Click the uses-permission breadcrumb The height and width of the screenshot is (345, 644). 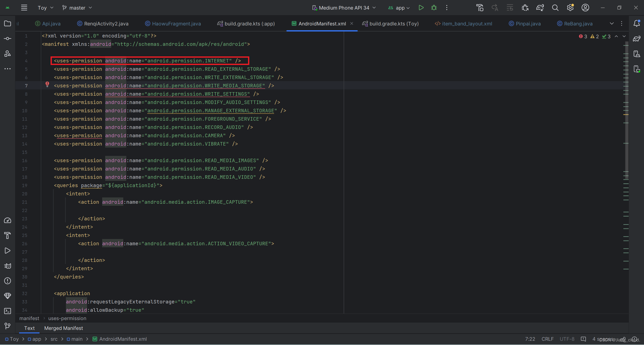67,318
